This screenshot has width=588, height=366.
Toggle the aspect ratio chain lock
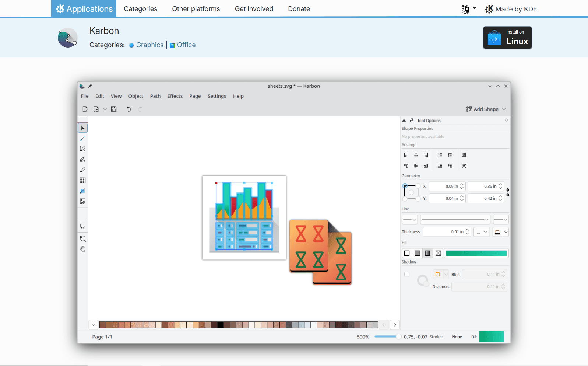click(508, 192)
